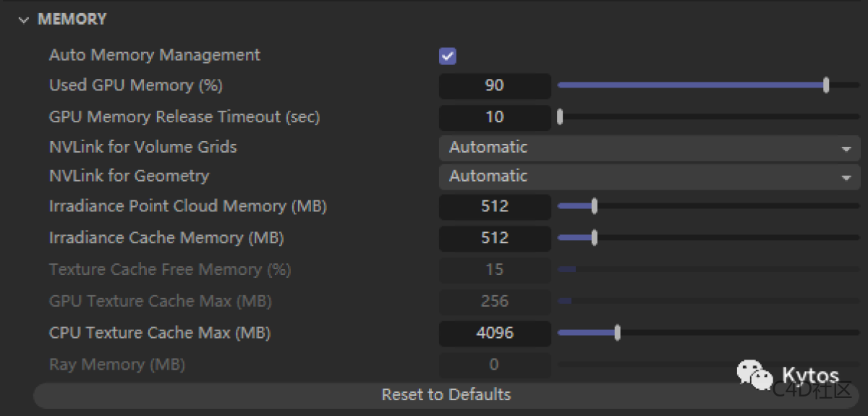Disable the Auto Memory Management checkbox
This screenshot has height=416, width=868.
(x=448, y=56)
